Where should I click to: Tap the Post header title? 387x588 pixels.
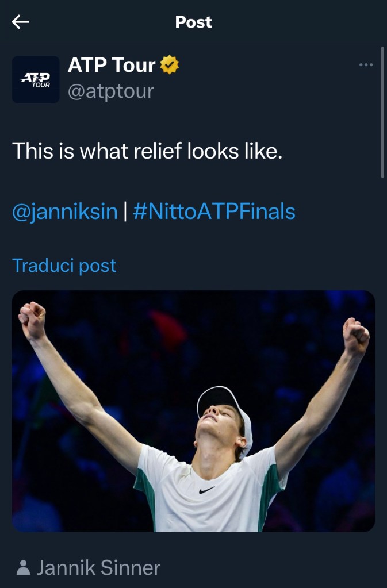(193, 22)
